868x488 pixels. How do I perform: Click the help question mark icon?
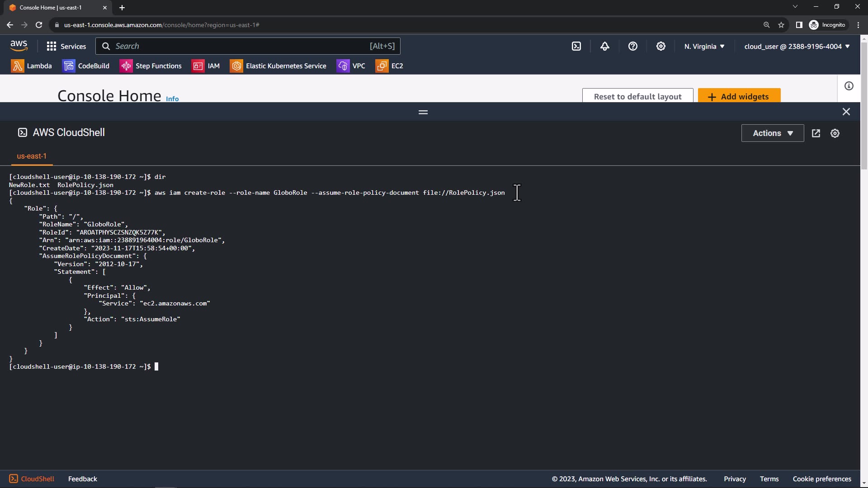point(632,46)
